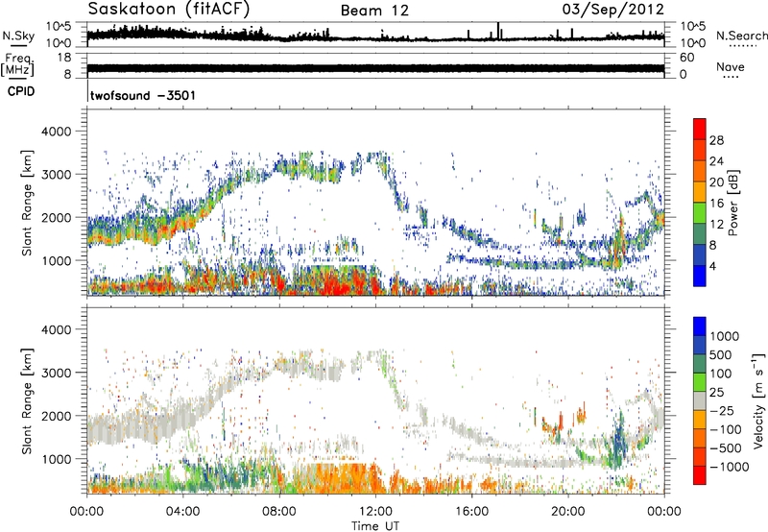The image size is (768, 532).
Task: Select the "Time UT" axis title
Action: click(x=375, y=526)
